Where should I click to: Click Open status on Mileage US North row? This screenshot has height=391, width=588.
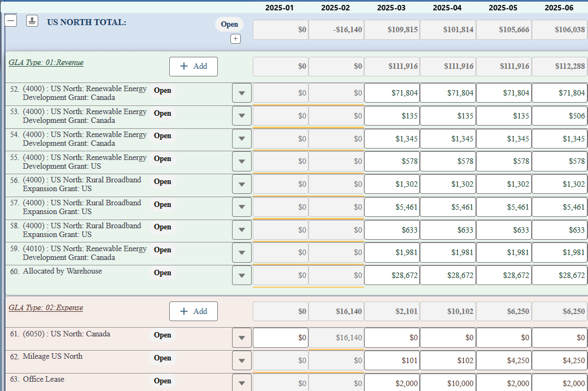162,358
